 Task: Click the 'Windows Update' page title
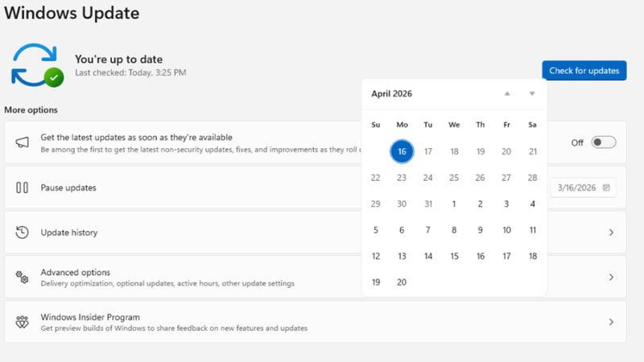72,13
